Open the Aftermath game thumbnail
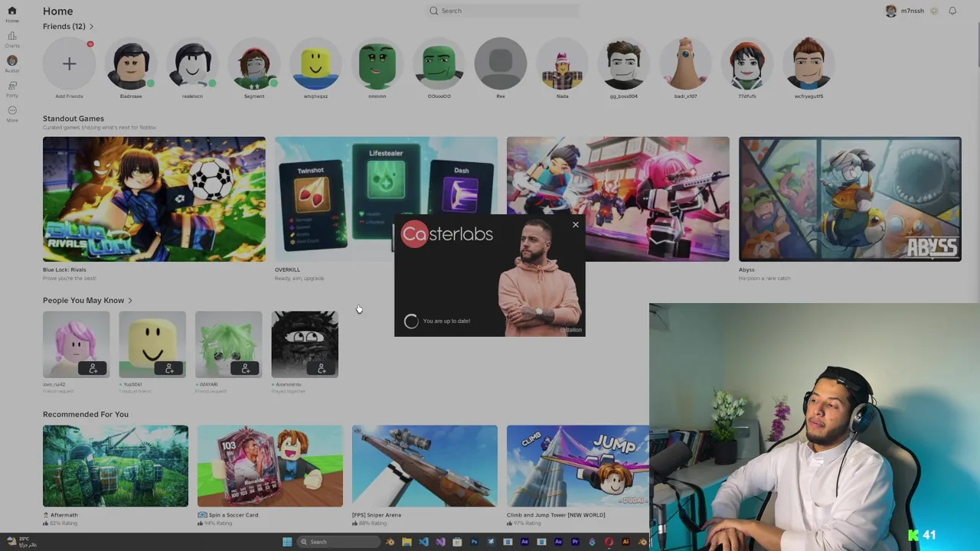Image resolution: width=980 pixels, height=551 pixels. (116, 466)
